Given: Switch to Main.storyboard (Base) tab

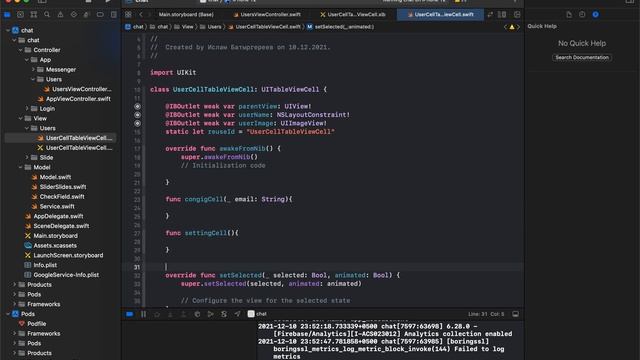Looking at the screenshot, I should [x=186, y=15].
